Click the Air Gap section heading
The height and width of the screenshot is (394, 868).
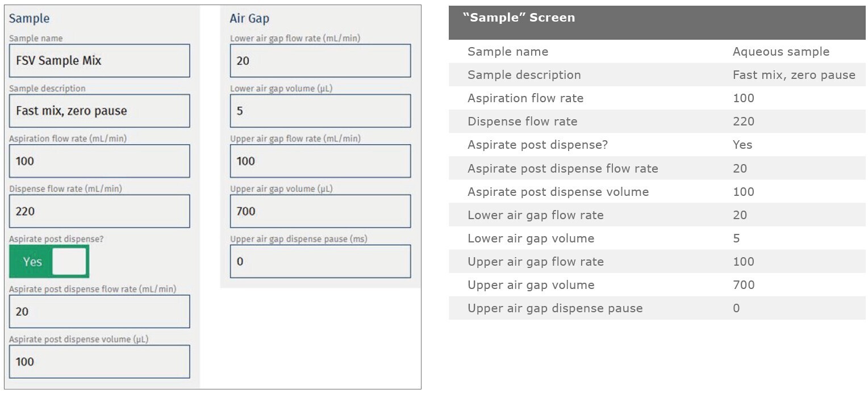pyautogui.click(x=249, y=18)
